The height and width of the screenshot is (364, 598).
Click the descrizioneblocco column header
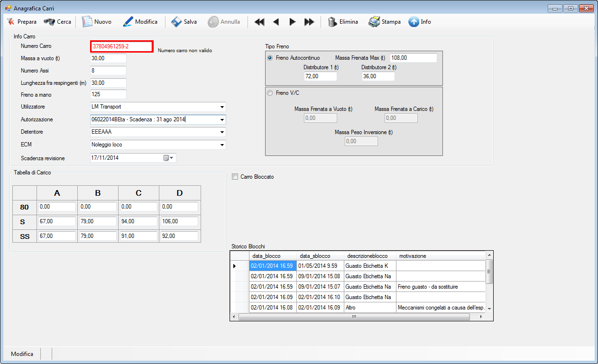[x=370, y=256]
